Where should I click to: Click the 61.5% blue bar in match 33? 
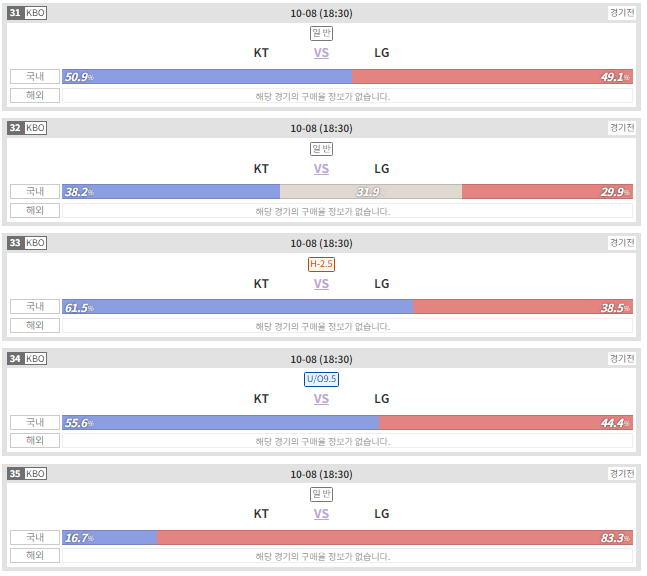pos(238,307)
